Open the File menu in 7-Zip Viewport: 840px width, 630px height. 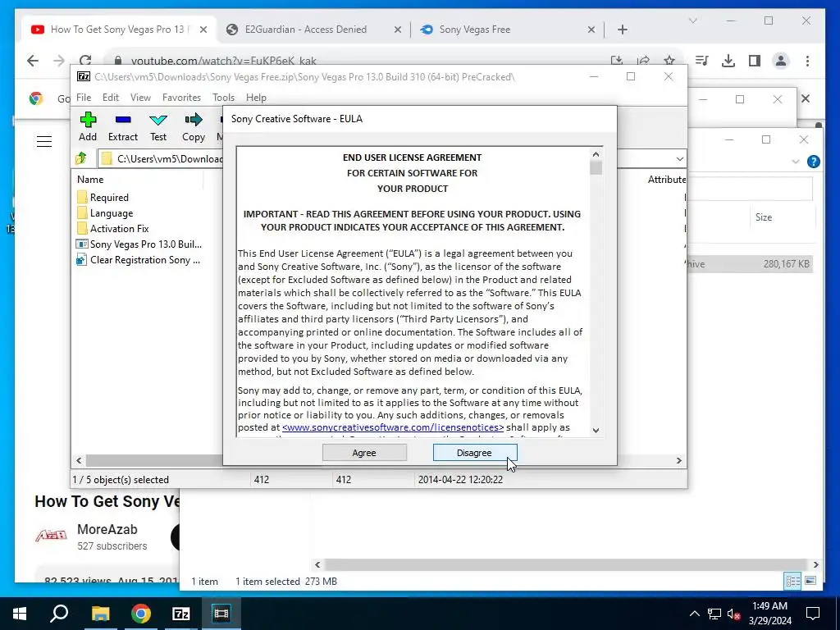84,98
